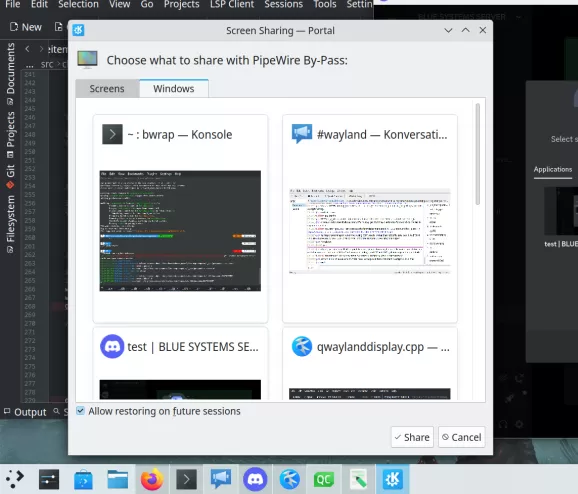
Task: Click the search icon next to Output
Action: point(56,411)
